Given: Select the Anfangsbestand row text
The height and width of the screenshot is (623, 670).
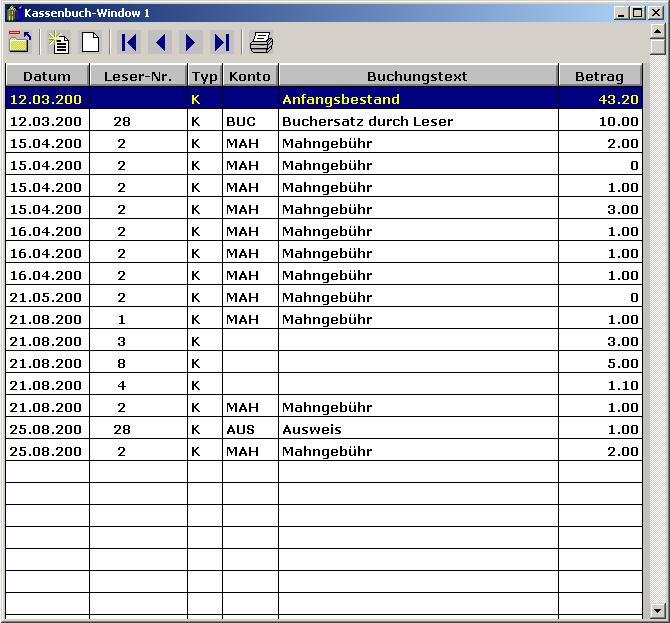Looking at the screenshot, I should click(341, 99).
